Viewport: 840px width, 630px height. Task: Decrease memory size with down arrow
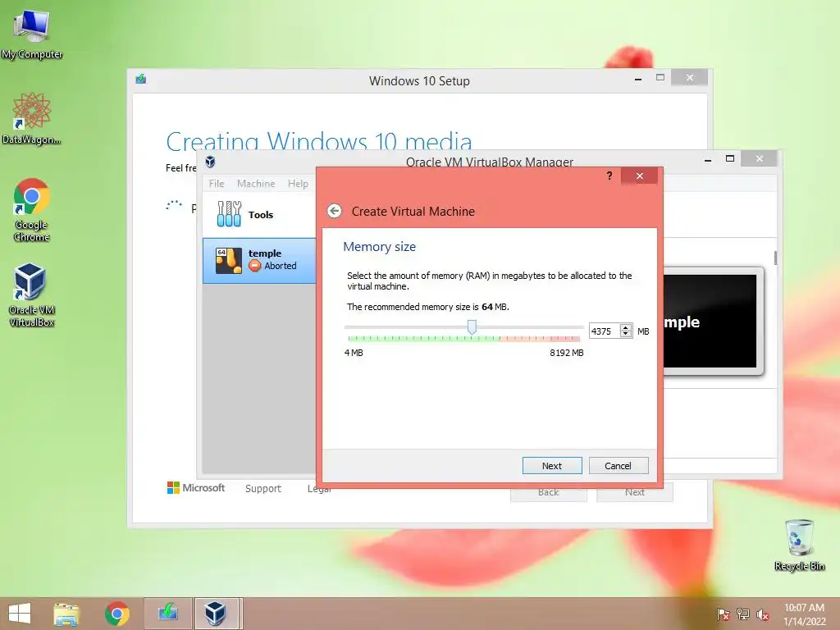click(x=625, y=335)
